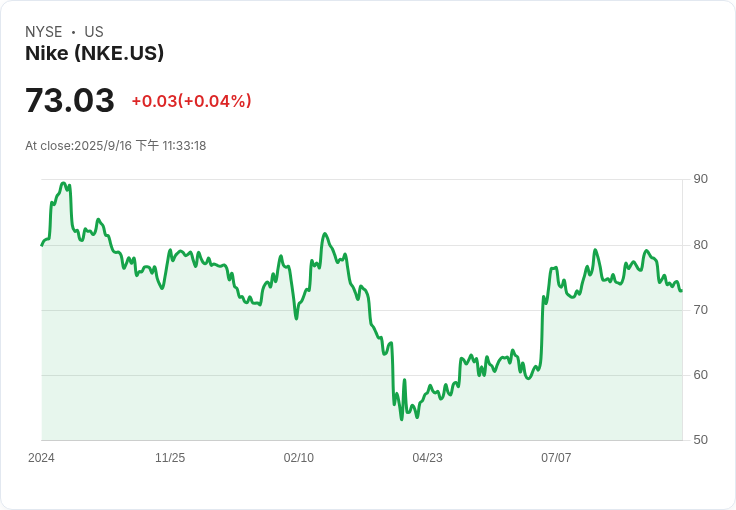Image resolution: width=736 pixels, height=510 pixels.
Task: Select the 2024 date label on the time axis
Action: [x=41, y=458]
